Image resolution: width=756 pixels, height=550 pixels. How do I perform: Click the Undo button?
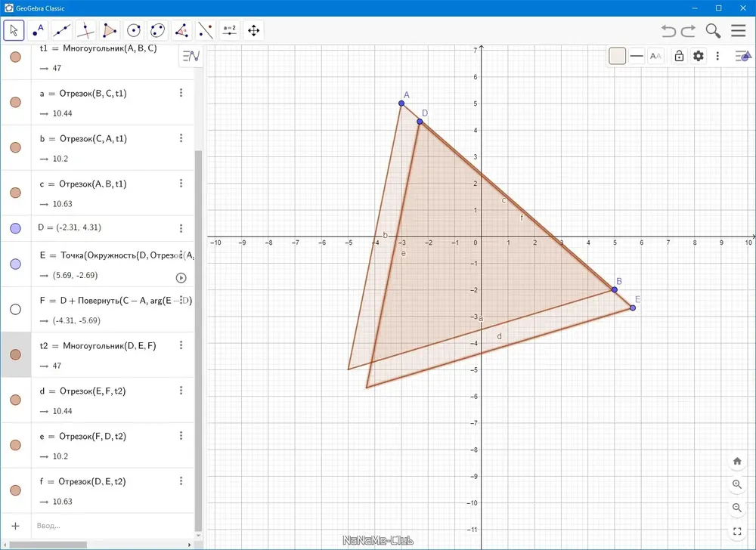pyautogui.click(x=668, y=31)
